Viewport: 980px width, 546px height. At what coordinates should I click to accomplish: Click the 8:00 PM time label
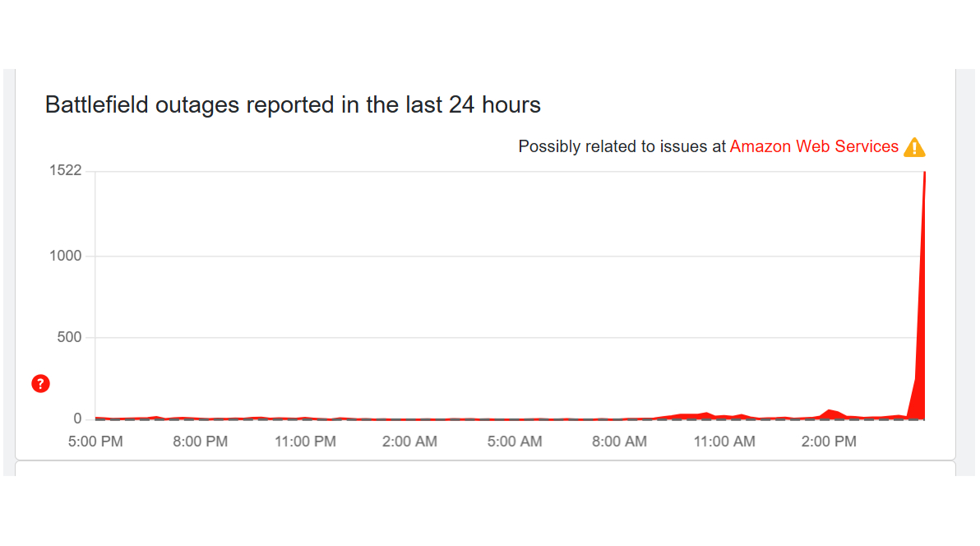(x=200, y=442)
